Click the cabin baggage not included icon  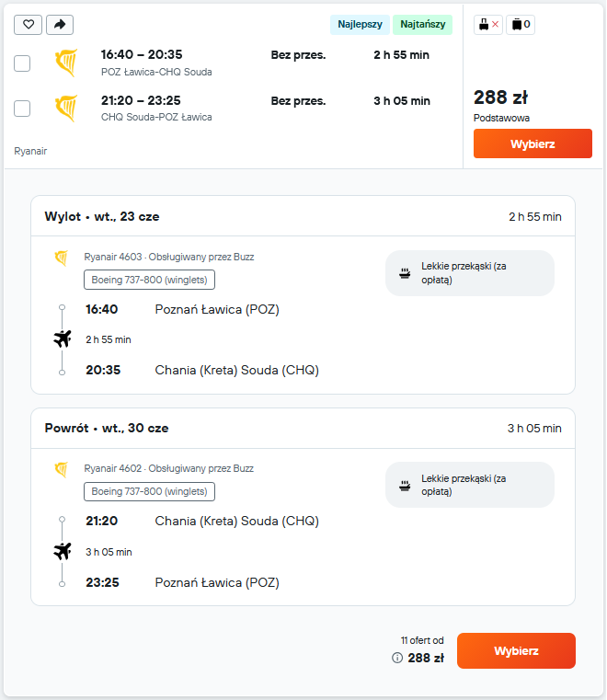tap(488, 24)
